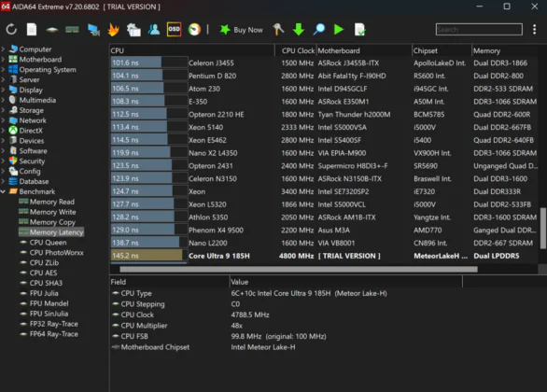This screenshot has width=547, height=392.
Task: Click the Field column header
Action: (x=170, y=282)
